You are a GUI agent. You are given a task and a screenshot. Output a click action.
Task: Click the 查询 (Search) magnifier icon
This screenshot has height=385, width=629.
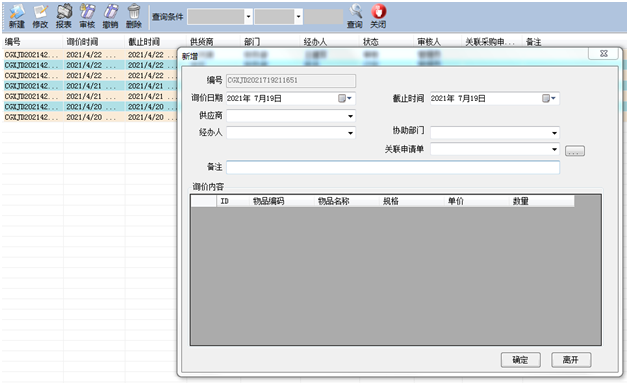[355, 16]
